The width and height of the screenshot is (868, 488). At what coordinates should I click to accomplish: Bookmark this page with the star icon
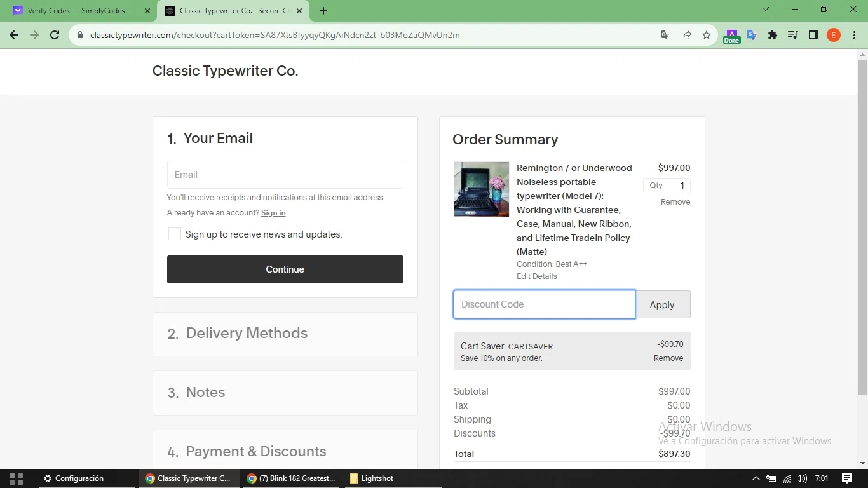click(x=707, y=35)
